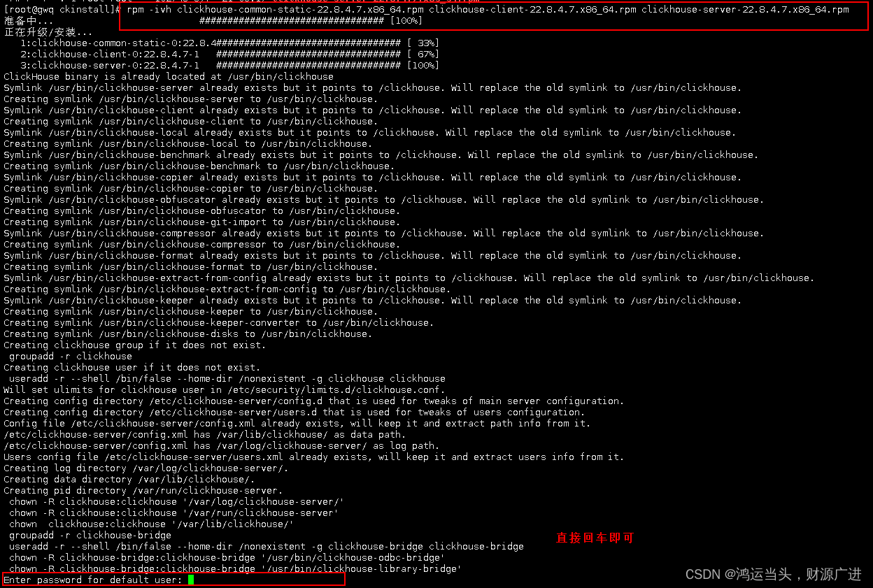Click 'Creating data directory /var/lib/clickhouse/' line
873x588 pixels.
click(x=129, y=479)
